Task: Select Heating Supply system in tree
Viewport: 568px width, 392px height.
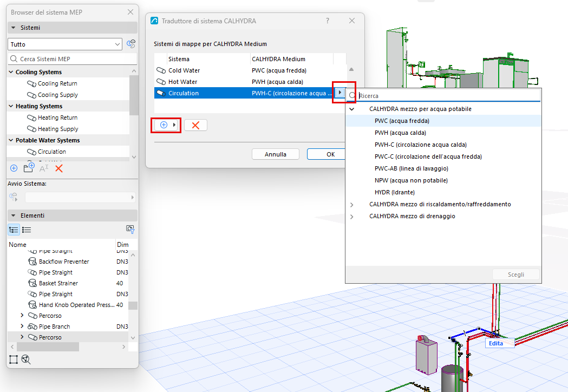Action: click(x=58, y=129)
